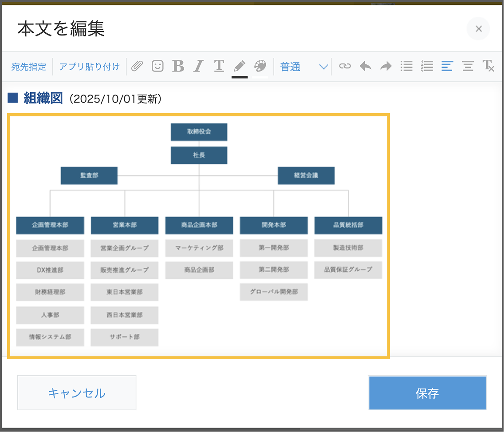Attach a file using the paperclip icon
This screenshot has height=432, width=504.
point(137,66)
